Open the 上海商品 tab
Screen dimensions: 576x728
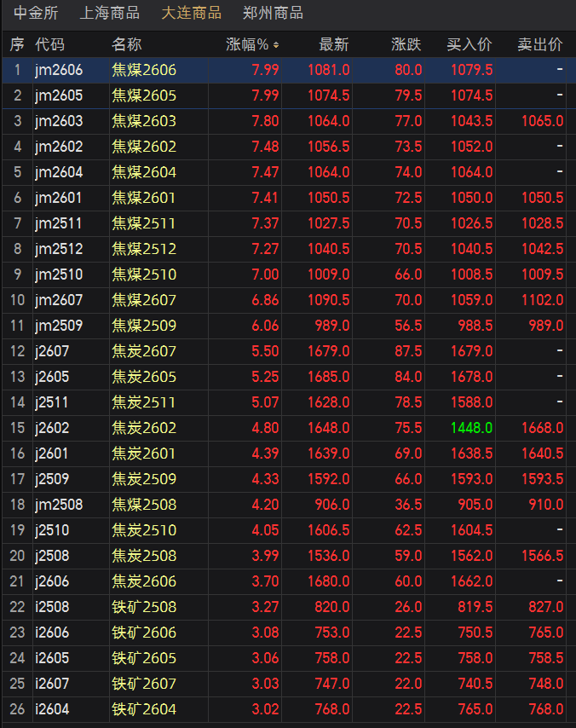109,14
